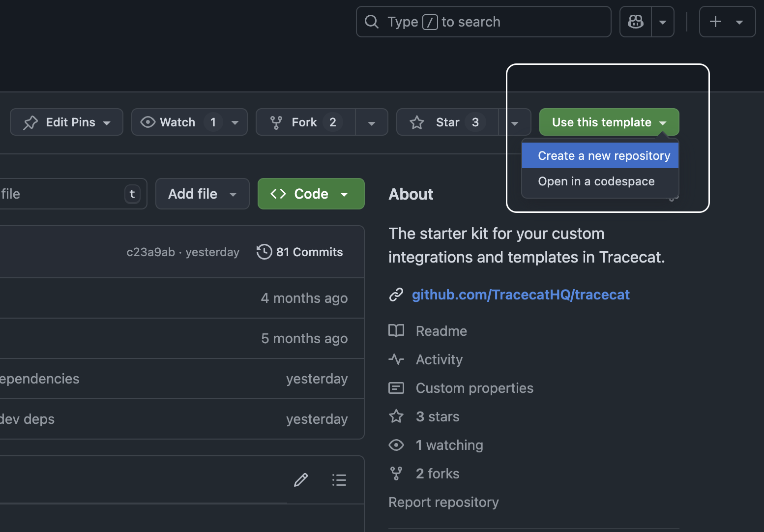Select Create a new repository
Screen dimensions: 764x532
click(600, 155)
